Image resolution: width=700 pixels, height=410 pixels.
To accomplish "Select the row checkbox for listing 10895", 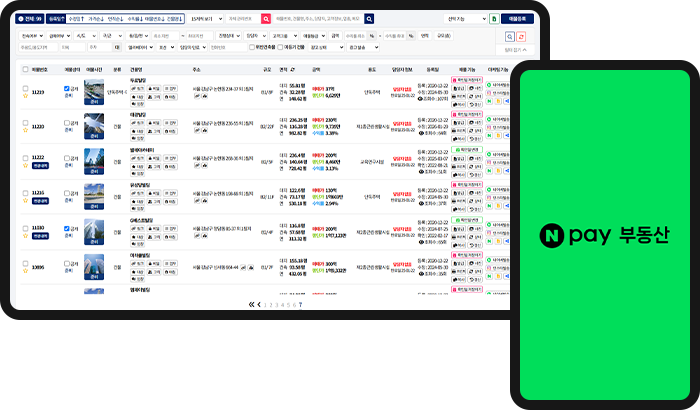I will (25, 264).
